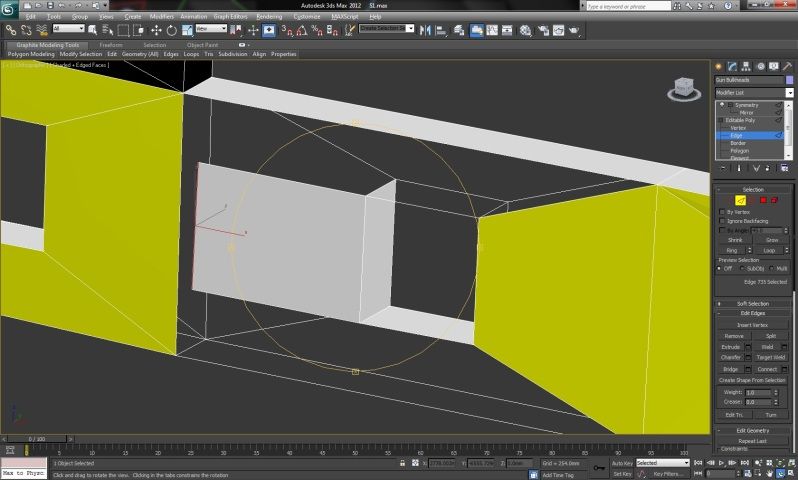The width and height of the screenshot is (798, 480).
Task: Click the Mirror tool icon
Action: click(x=425, y=31)
